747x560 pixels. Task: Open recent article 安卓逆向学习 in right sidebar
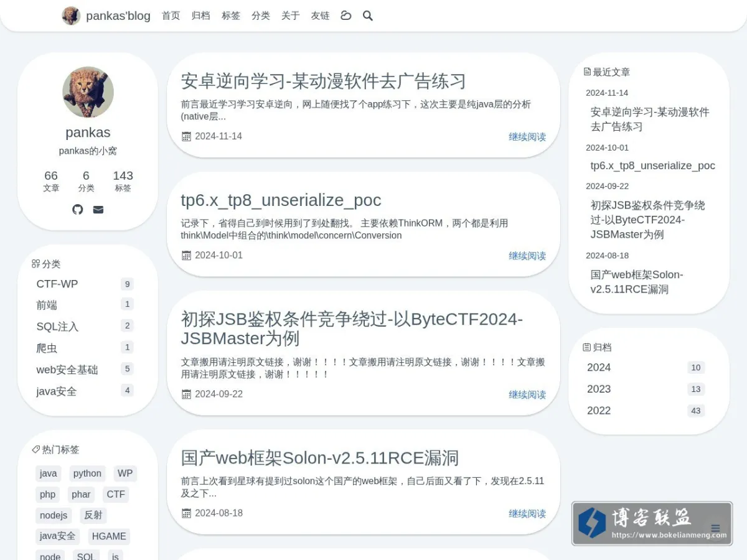coord(650,119)
